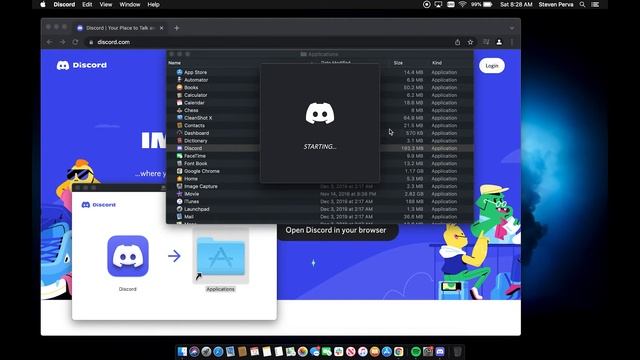Open the Wi-Fi status menu

pyautogui.click(x=462, y=4)
